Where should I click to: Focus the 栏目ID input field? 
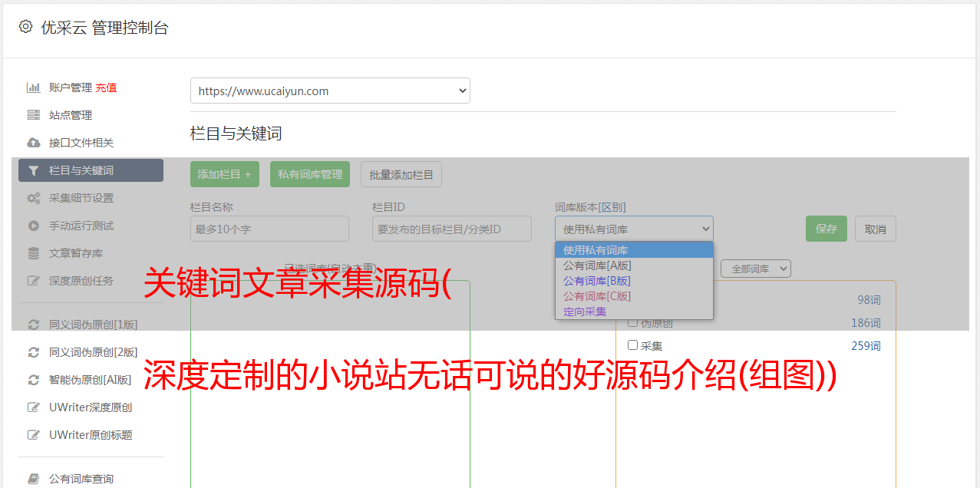[x=452, y=229]
